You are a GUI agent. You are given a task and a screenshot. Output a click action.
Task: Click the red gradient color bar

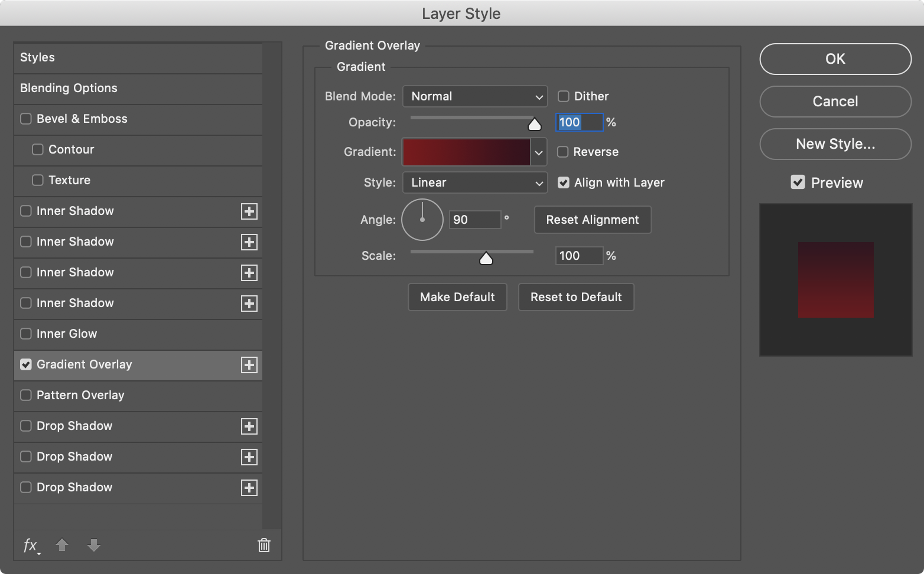point(466,152)
